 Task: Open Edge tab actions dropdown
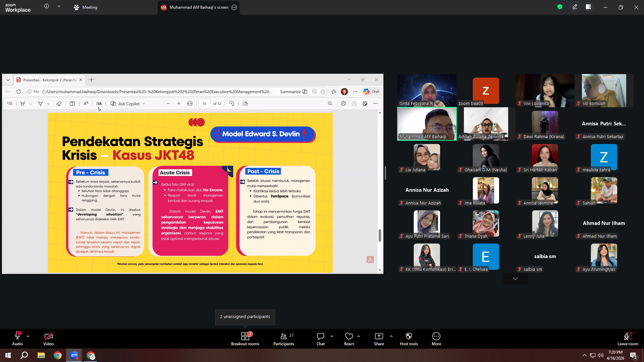click(8, 80)
